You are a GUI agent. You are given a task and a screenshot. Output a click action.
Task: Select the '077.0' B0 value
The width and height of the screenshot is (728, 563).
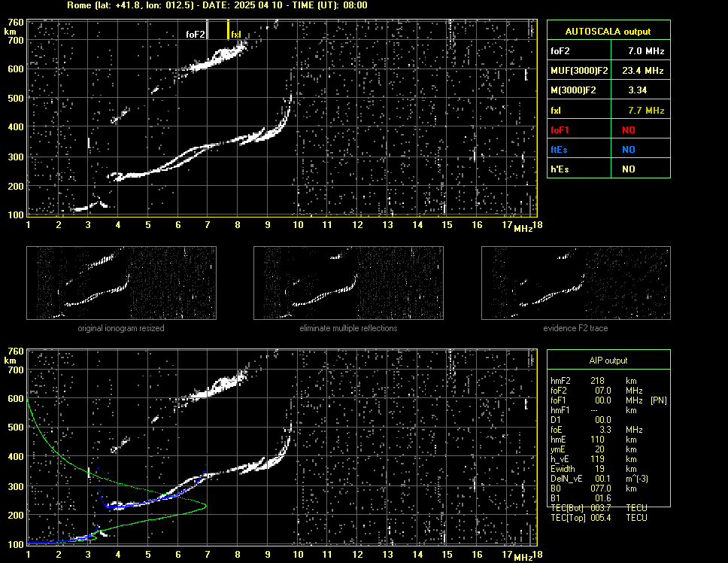[601, 488]
